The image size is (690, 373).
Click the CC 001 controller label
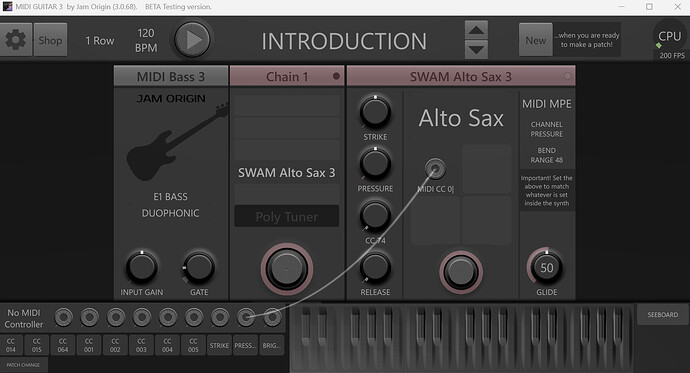coord(89,345)
